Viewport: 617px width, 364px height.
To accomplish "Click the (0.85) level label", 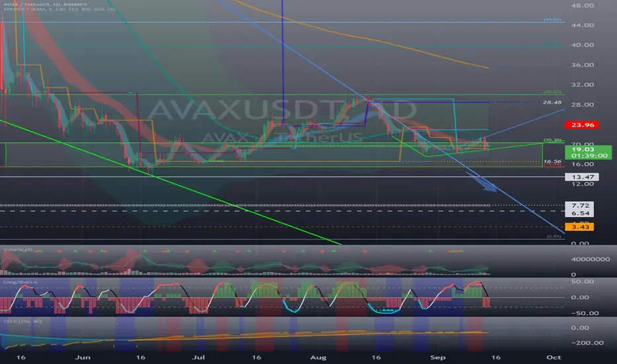I will click(x=554, y=236).
